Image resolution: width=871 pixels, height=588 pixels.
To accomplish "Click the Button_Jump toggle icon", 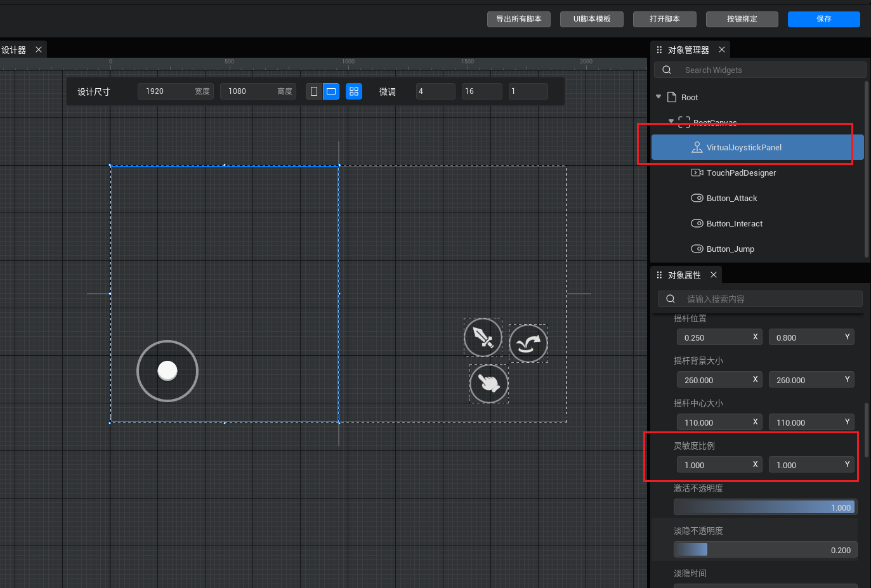I will tap(697, 249).
